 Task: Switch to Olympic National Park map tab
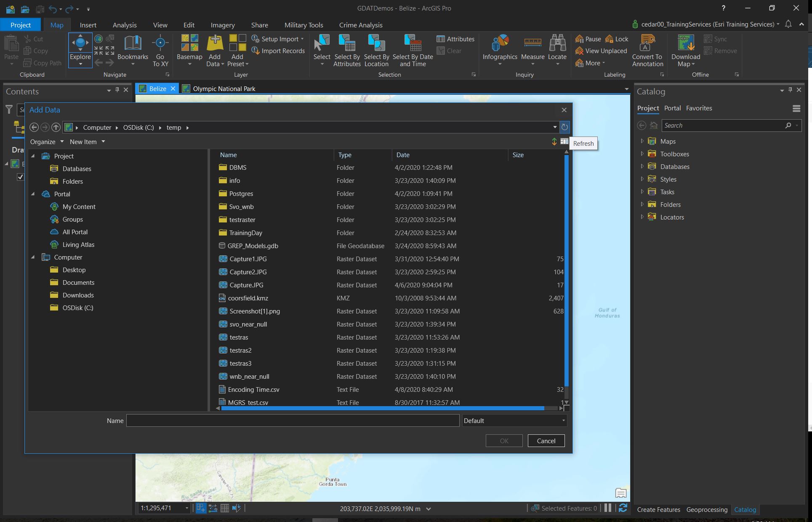224,88
